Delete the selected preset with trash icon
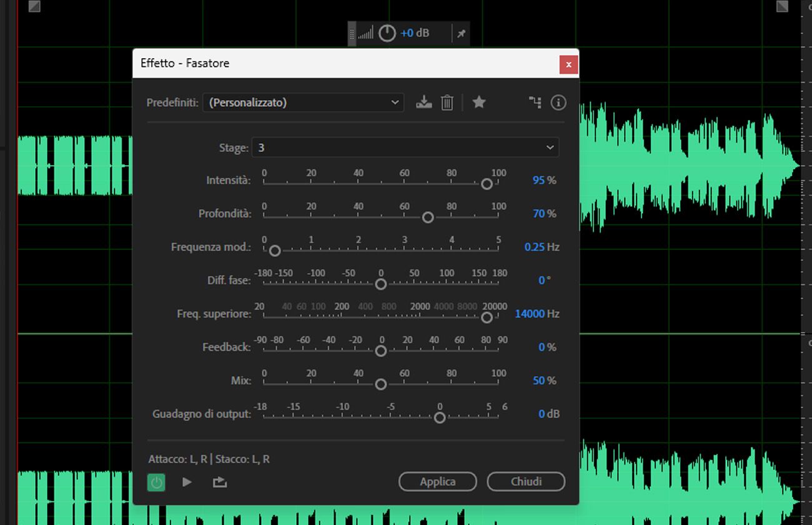812x525 pixels. pyautogui.click(x=446, y=102)
